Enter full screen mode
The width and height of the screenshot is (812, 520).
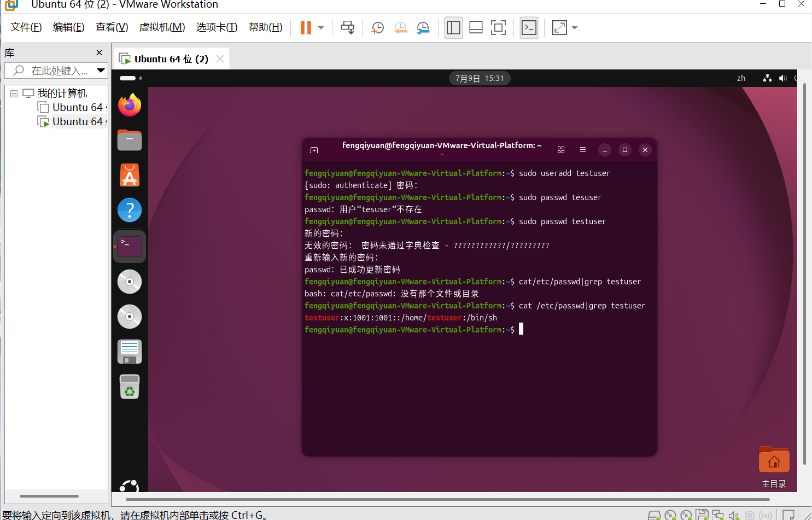click(x=498, y=28)
